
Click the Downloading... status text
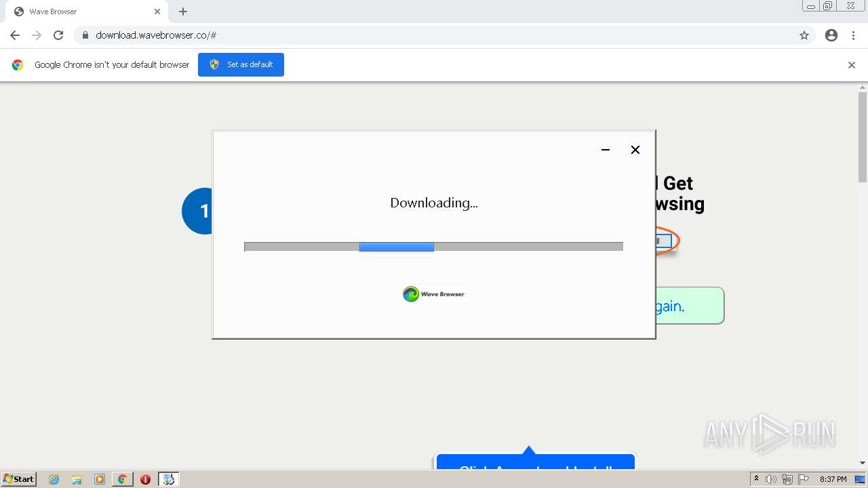point(434,203)
